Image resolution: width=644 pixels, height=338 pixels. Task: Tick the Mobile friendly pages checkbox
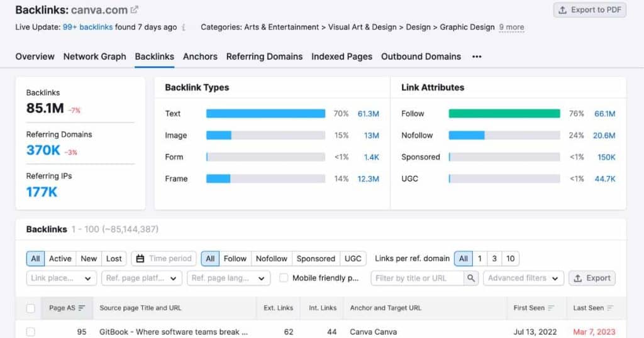click(x=284, y=278)
